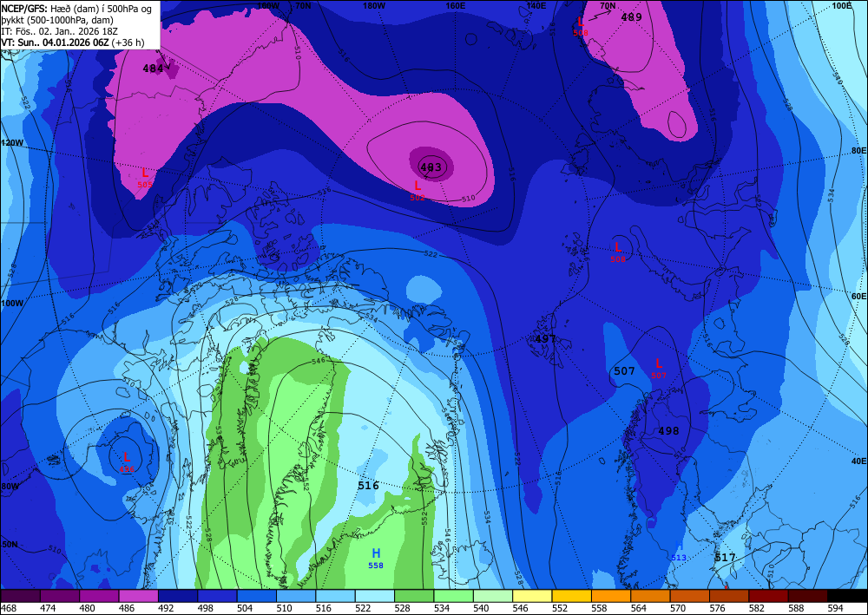
Task: Click the red L low marker labeled 496
Action: [127, 457]
